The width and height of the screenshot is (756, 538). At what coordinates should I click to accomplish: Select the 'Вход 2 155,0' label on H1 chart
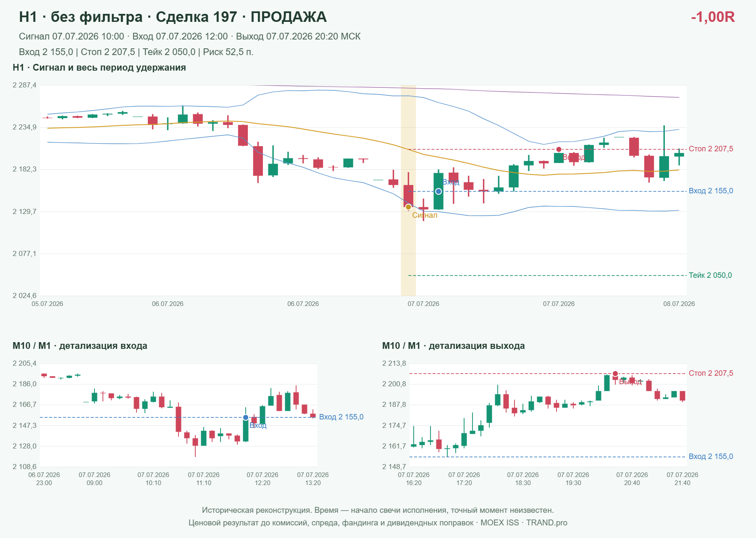(x=711, y=191)
